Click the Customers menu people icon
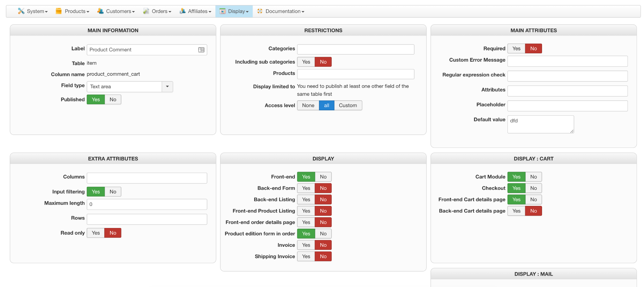644x287 pixels. pyautogui.click(x=100, y=11)
